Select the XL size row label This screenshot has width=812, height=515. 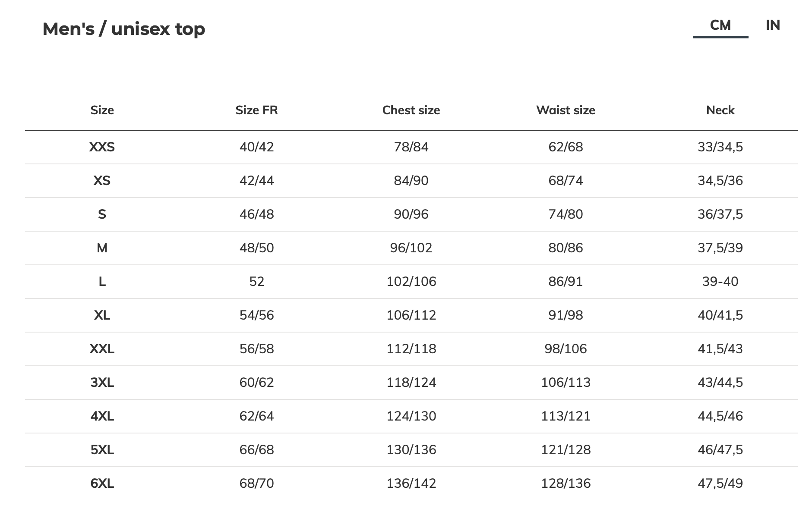[102, 315]
